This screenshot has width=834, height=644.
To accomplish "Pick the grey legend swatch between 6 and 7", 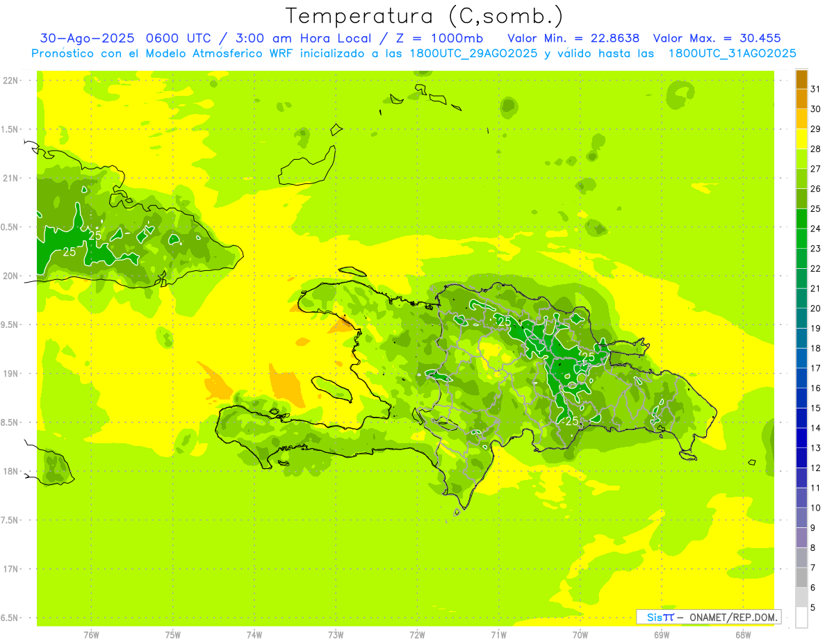I will pos(801,577).
